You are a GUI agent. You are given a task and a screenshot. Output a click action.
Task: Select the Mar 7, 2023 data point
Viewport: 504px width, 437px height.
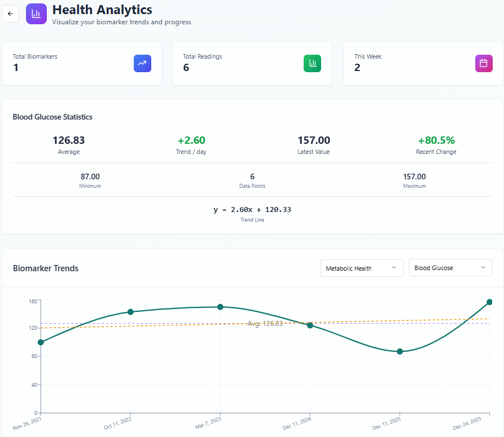point(220,307)
